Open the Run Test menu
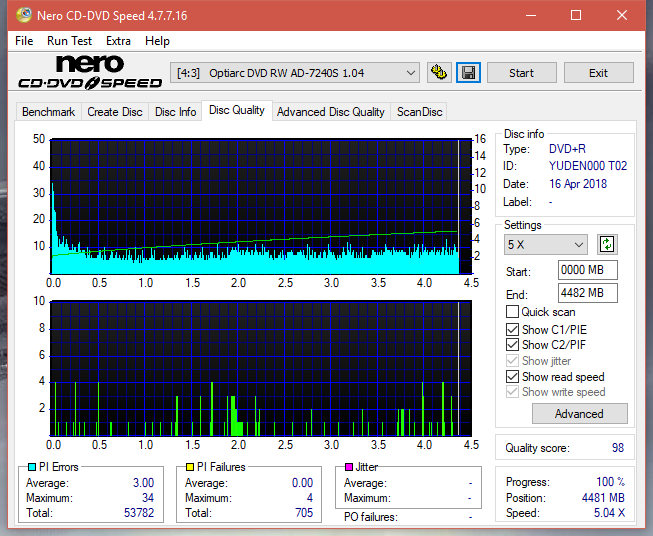 69,41
